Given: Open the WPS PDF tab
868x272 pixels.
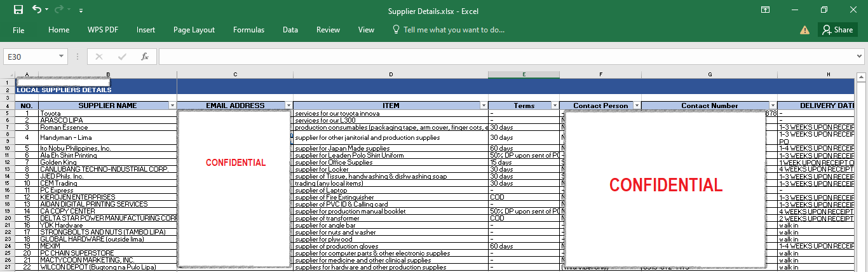Looking at the screenshot, I should [x=103, y=30].
